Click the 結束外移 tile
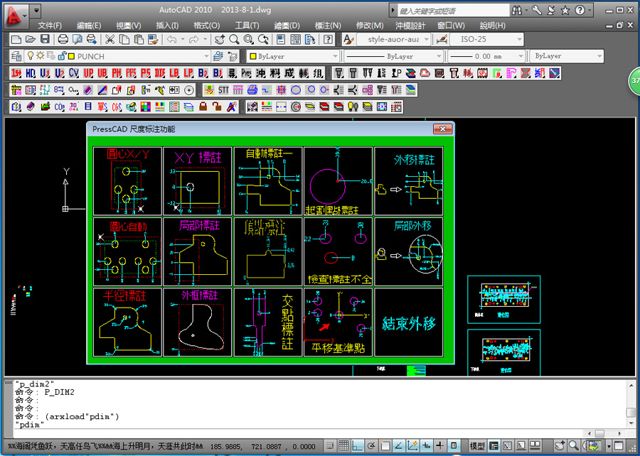Screen dimensions: 640x456 409,322
